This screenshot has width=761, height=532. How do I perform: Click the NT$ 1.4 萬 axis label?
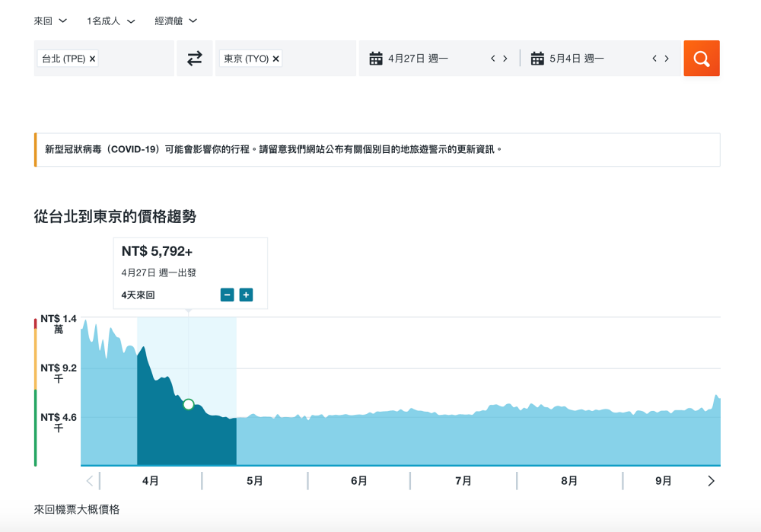point(59,323)
